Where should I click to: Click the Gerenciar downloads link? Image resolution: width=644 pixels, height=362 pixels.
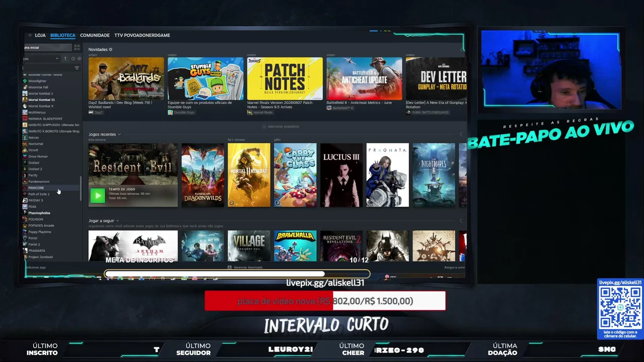click(x=245, y=267)
